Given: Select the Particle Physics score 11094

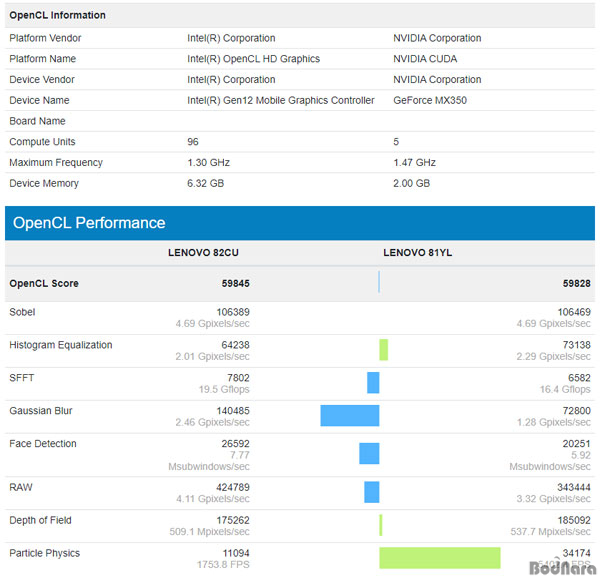Looking at the screenshot, I should 236,553.
